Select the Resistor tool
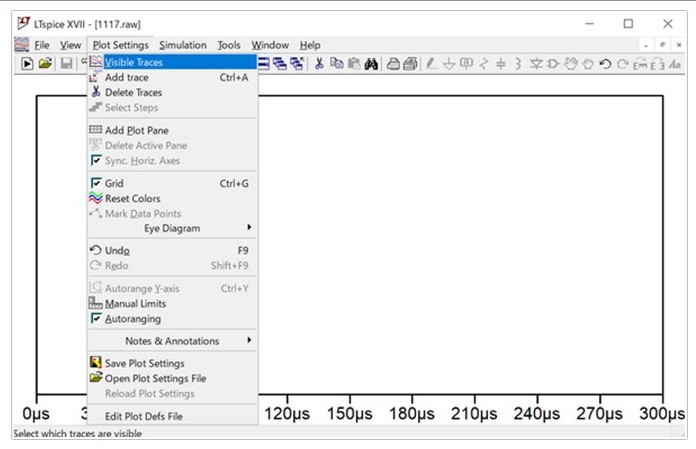The image size is (696, 449). (x=484, y=64)
